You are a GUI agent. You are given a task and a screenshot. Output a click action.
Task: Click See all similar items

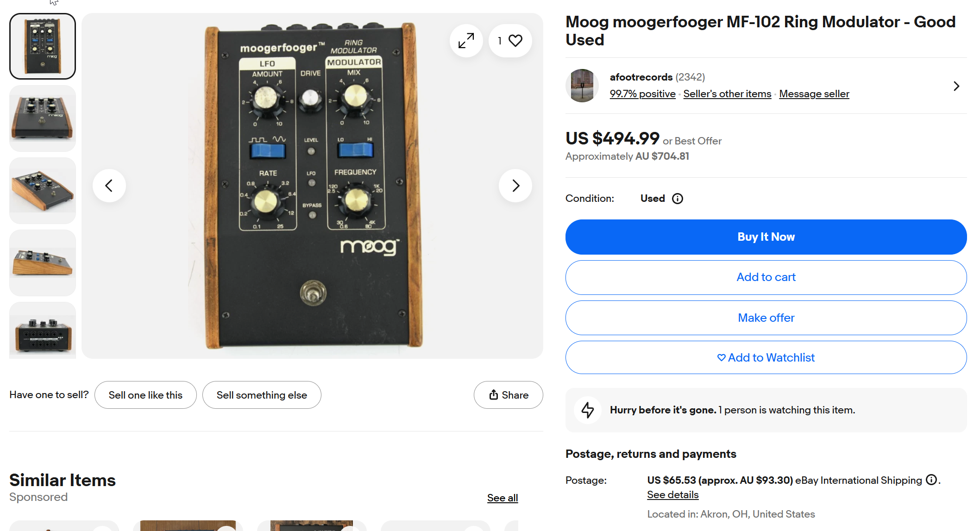click(502, 498)
